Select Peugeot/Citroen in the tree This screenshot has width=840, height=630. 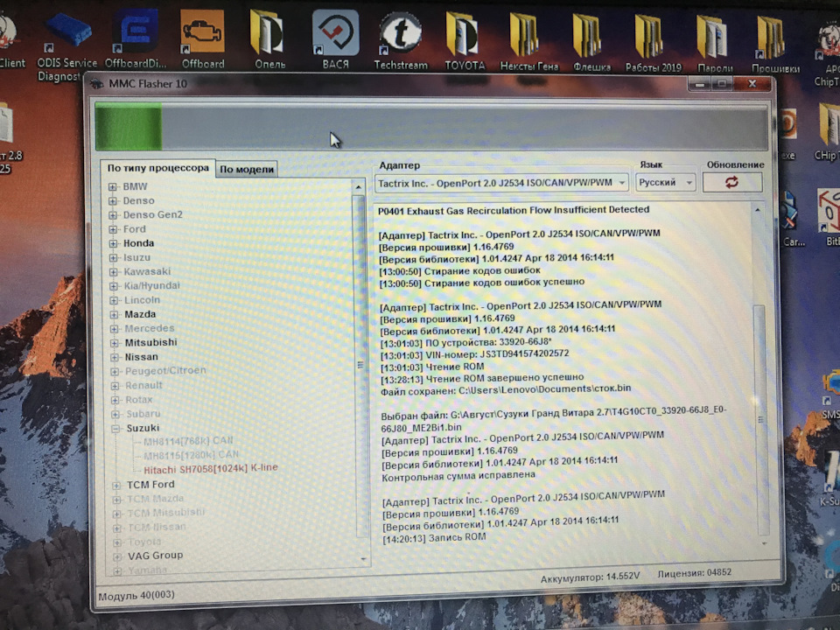[165, 371]
